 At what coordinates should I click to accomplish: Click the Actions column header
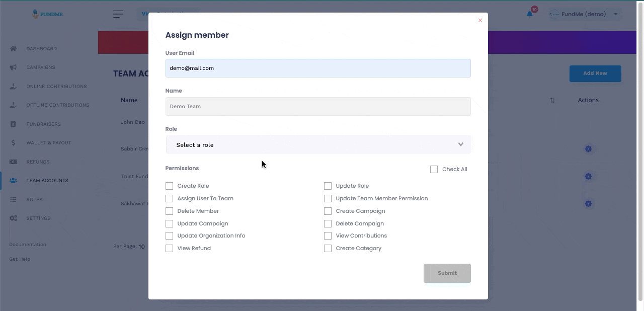pyautogui.click(x=588, y=100)
